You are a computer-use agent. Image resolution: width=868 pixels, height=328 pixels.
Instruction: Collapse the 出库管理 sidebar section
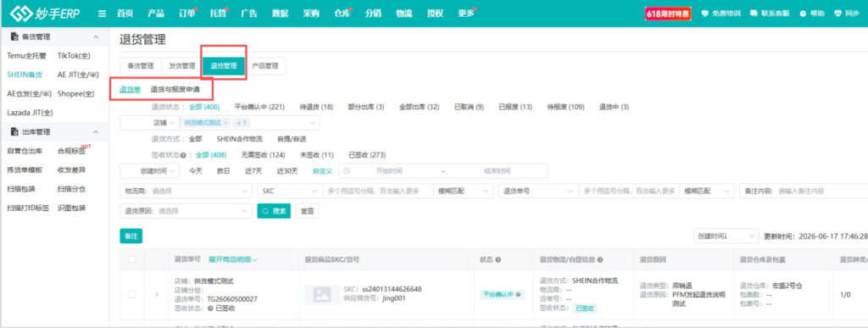pyautogui.click(x=97, y=131)
